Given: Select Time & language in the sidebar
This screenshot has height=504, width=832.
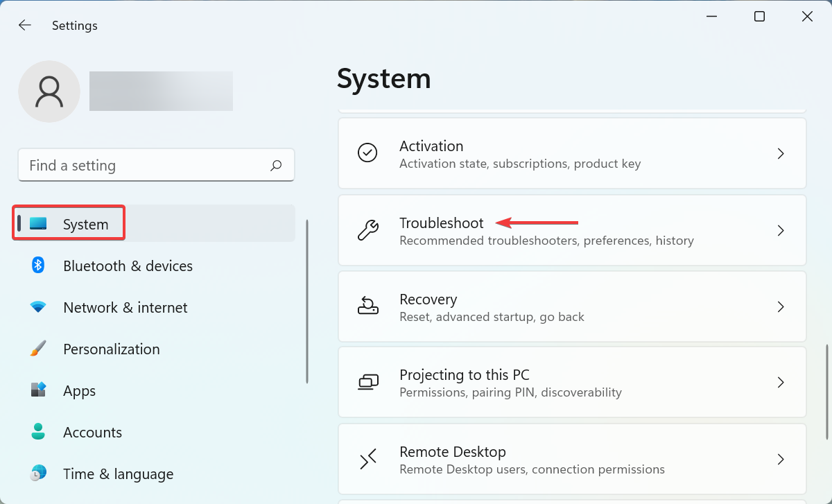Looking at the screenshot, I should point(118,473).
